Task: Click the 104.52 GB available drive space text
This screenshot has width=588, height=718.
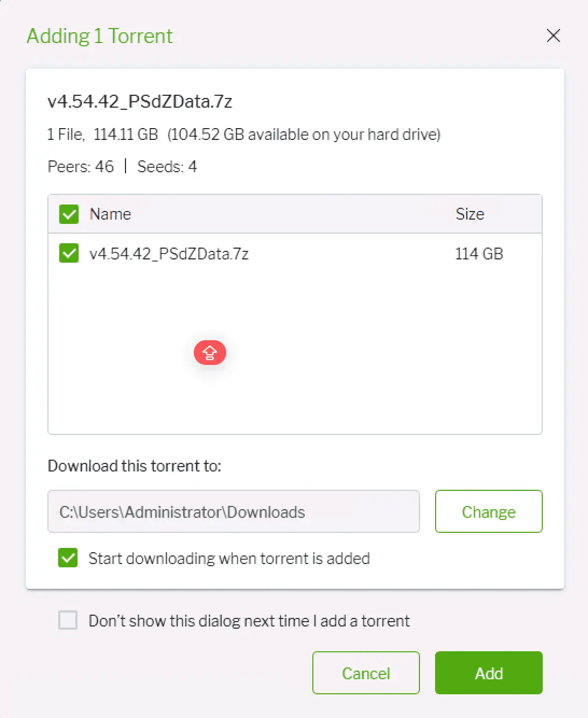Action: [x=304, y=135]
